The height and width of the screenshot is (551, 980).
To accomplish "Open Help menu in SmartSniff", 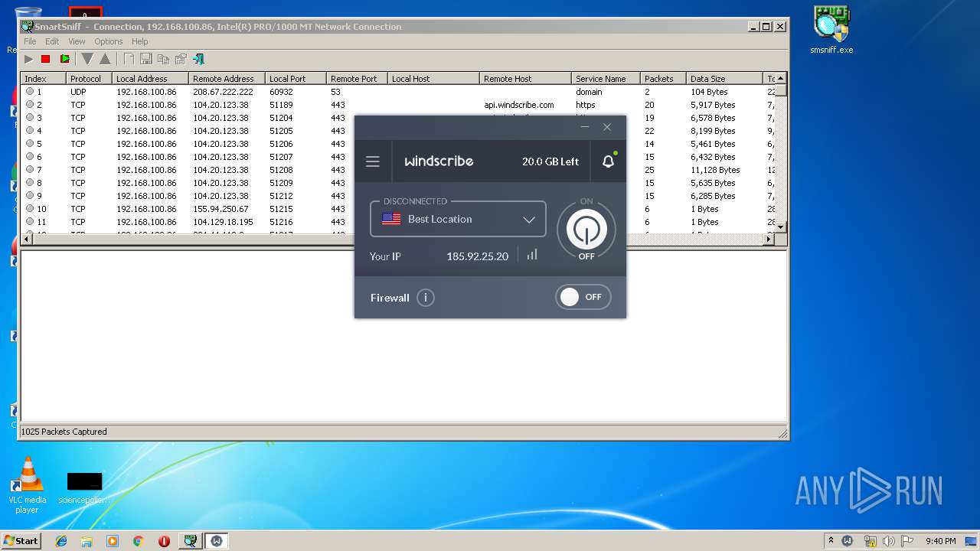I will (139, 41).
